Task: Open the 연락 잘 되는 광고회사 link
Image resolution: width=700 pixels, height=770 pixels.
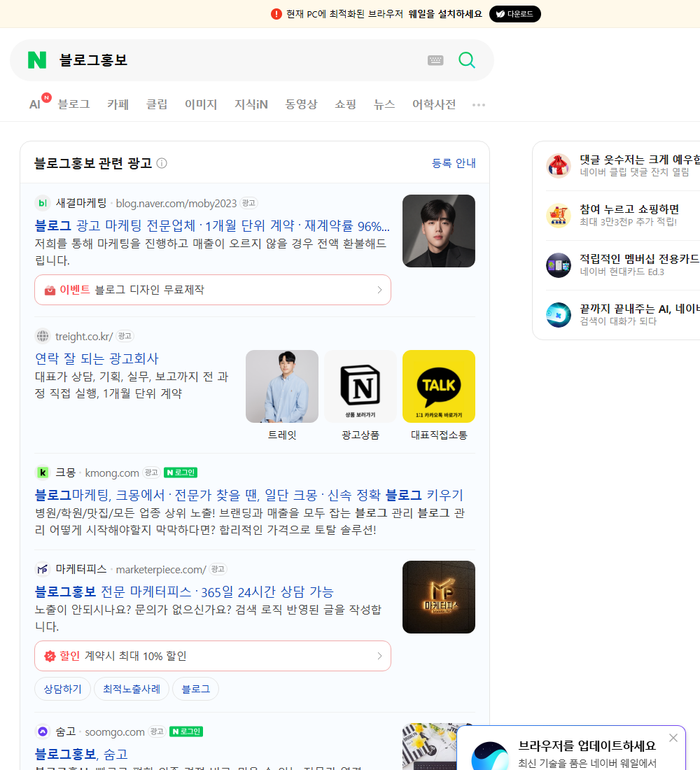Action: click(97, 358)
